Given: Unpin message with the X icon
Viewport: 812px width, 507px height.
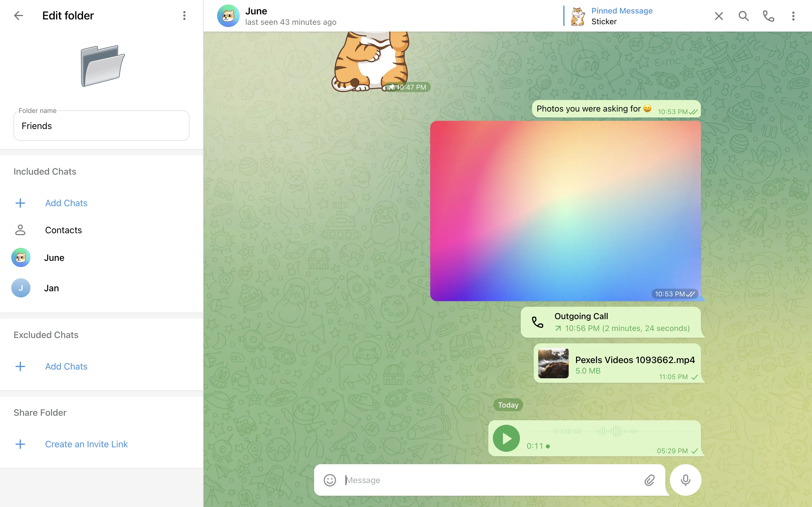Looking at the screenshot, I should point(719,16).
